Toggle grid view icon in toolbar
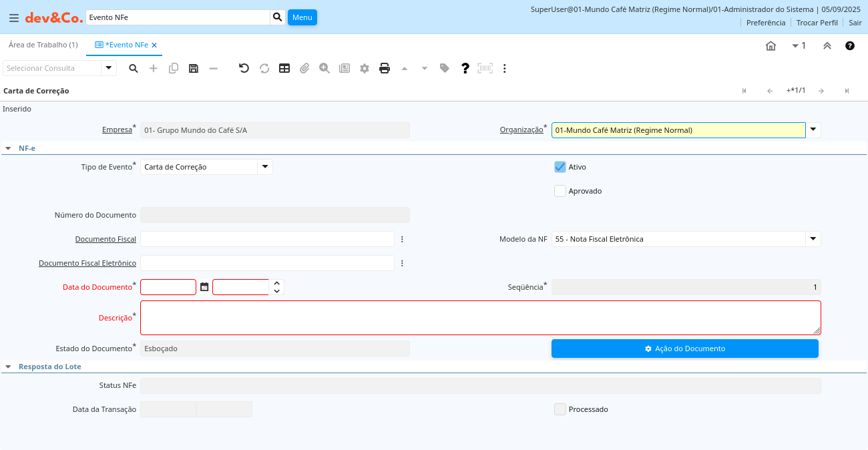Image resolution: width=868 pixels, height=450 pixels. point(284,68)
